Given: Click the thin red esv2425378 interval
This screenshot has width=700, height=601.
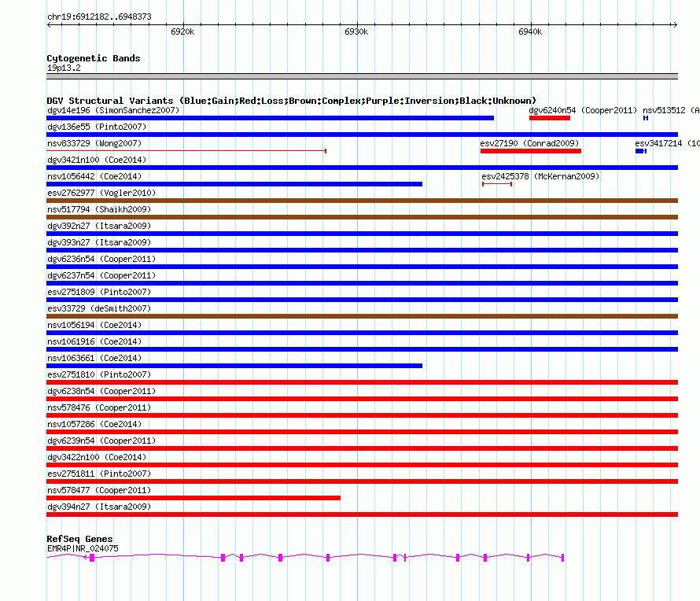Looking at the screenshot, I should click(x=497, y=184).
